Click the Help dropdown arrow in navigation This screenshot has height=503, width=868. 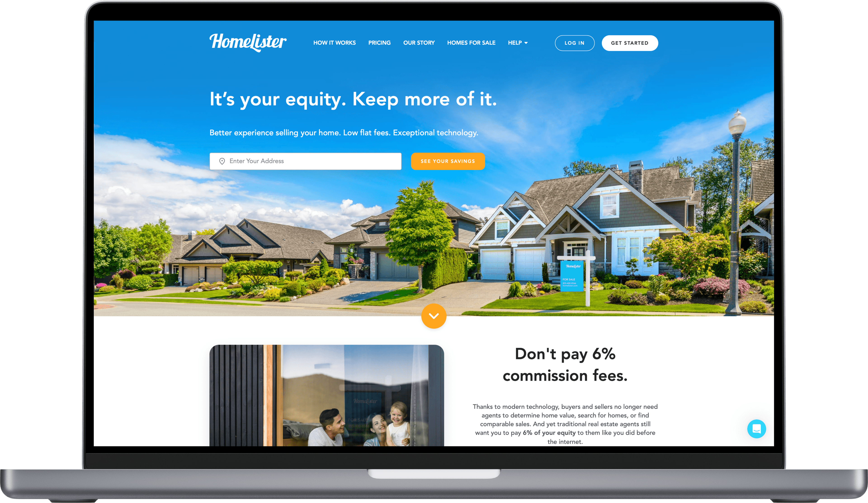[526, 43]
